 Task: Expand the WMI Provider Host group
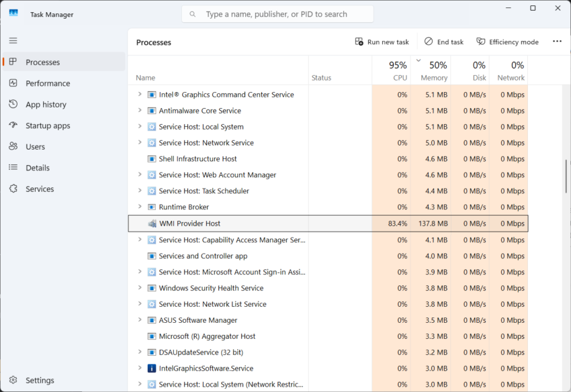pyautogui.click(x=140, y=223)
